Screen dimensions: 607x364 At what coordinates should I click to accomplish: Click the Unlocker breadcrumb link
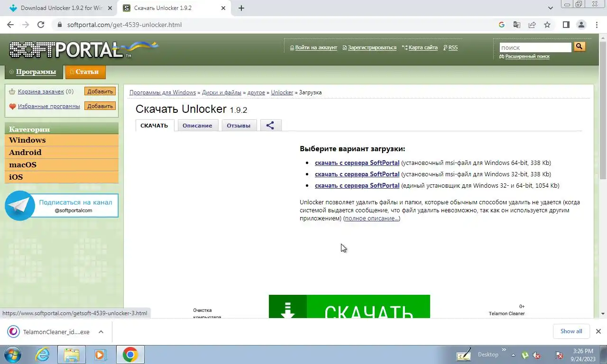click(x=282, y=92)
